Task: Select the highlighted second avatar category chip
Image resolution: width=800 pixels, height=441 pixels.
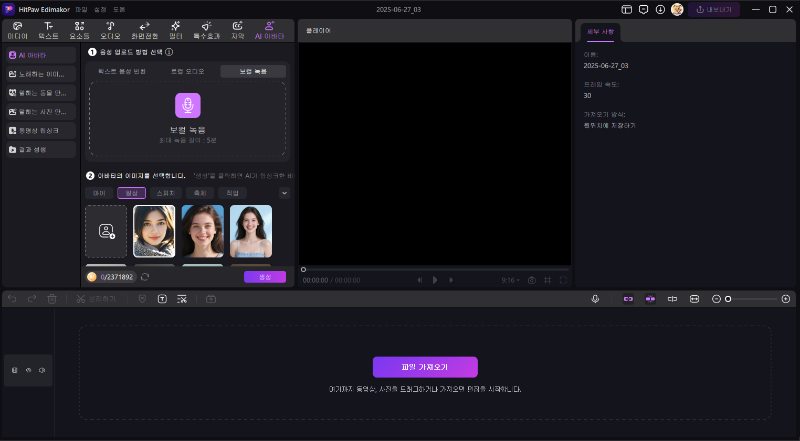Action: 132,193
